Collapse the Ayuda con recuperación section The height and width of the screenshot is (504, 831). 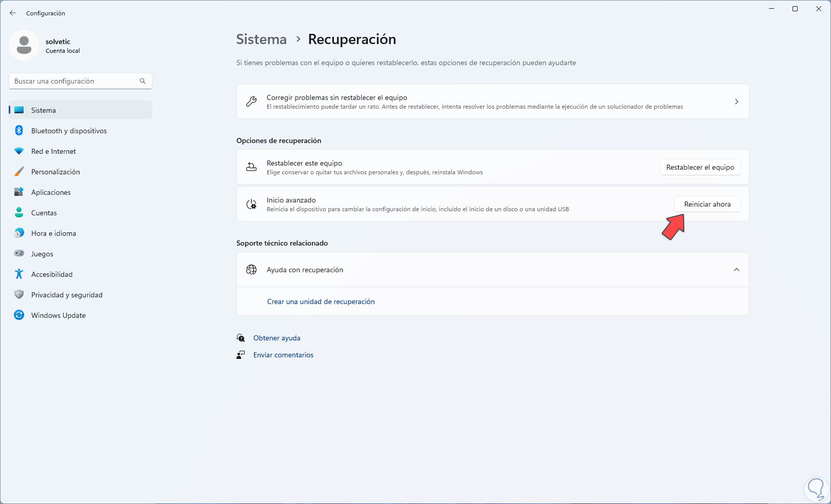(x=736, y=270)
